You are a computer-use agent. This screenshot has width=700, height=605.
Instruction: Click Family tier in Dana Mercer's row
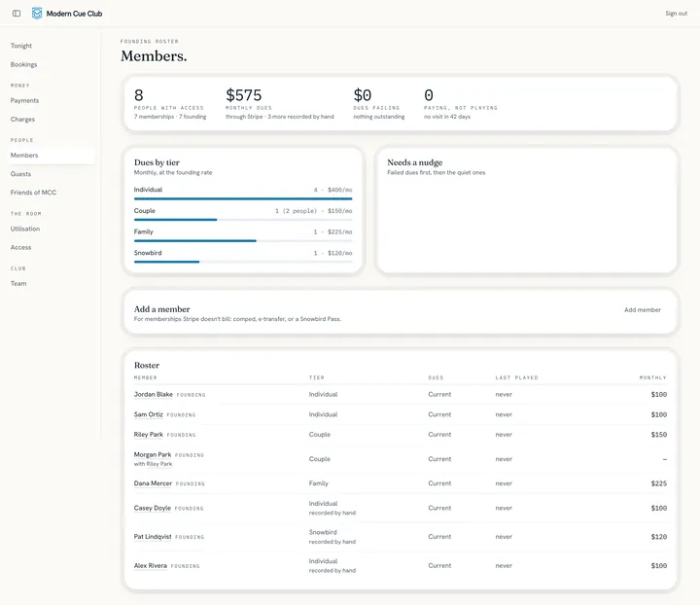318,483
